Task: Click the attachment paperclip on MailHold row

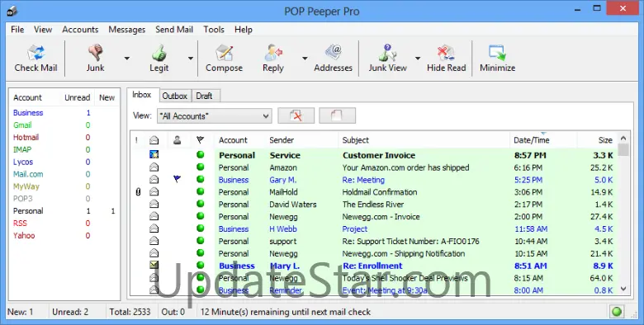Action: tap(138, 191)
